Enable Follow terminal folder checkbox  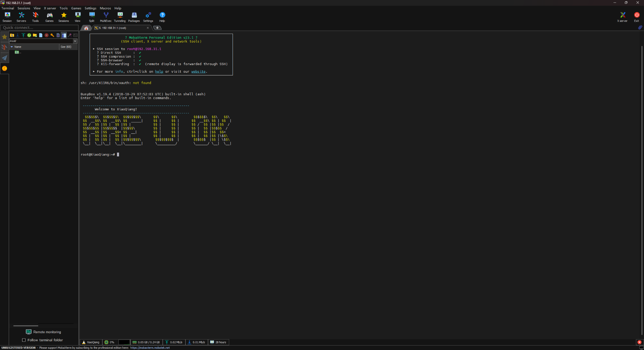[x=24, y=340]
